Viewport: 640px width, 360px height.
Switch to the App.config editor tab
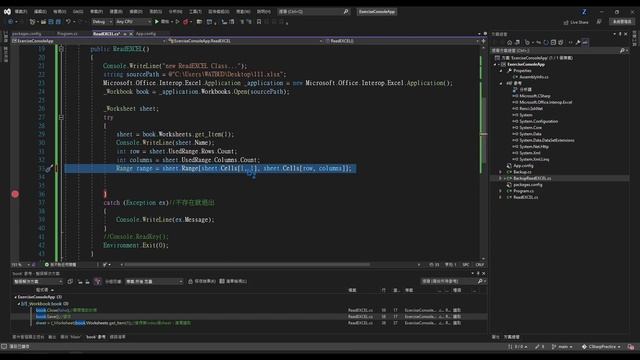point(146,34)
